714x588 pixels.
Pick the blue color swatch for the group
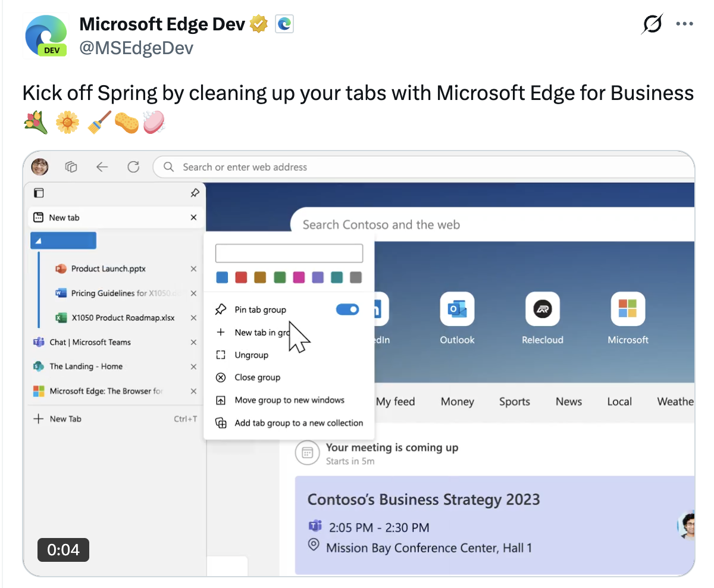click(x=222, y=277)
